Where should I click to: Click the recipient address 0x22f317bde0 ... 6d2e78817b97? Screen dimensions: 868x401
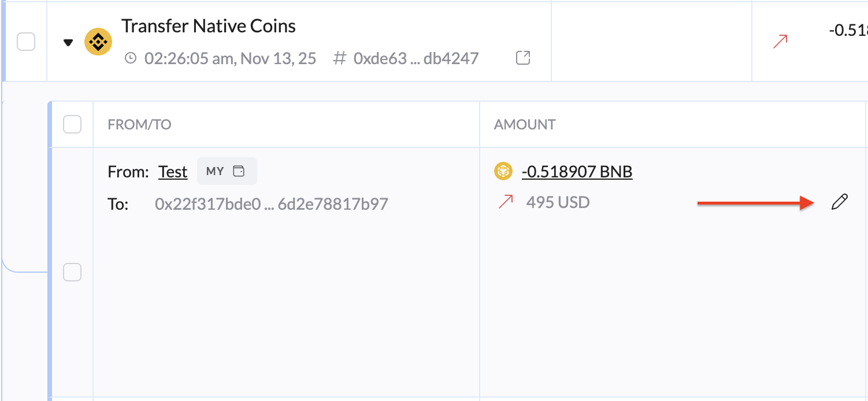(x=272, y=204)
